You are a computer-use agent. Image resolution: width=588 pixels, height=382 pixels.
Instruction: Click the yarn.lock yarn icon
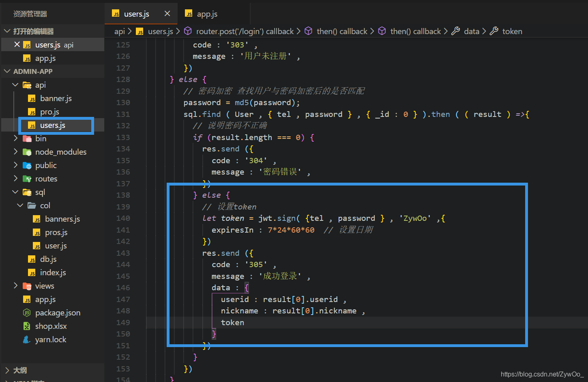click(27, 339)
